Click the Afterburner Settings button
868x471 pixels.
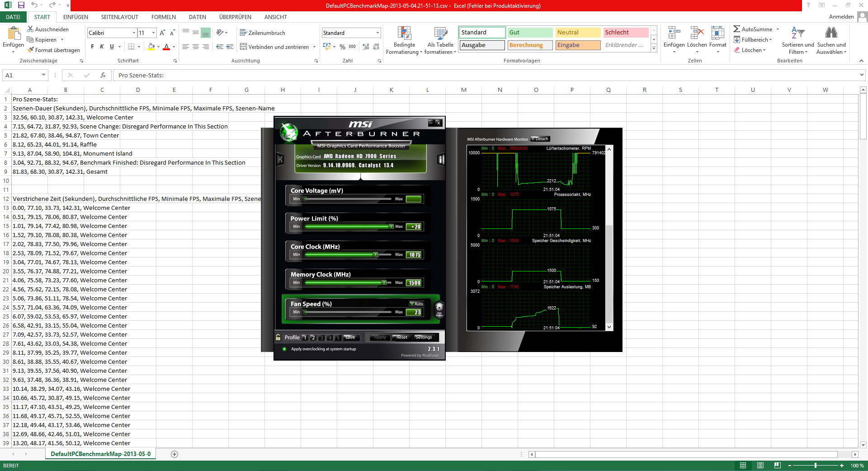tap(424, 338)
